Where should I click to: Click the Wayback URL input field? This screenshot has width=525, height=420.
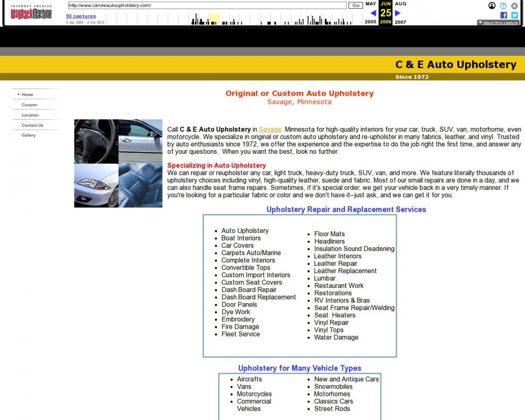(207, 6)
